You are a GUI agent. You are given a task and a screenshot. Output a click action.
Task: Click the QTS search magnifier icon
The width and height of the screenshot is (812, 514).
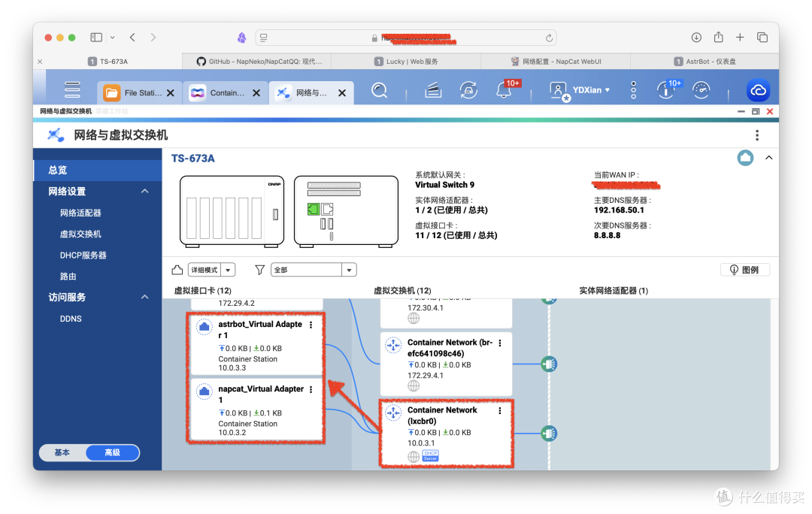[x=380, y=91]
